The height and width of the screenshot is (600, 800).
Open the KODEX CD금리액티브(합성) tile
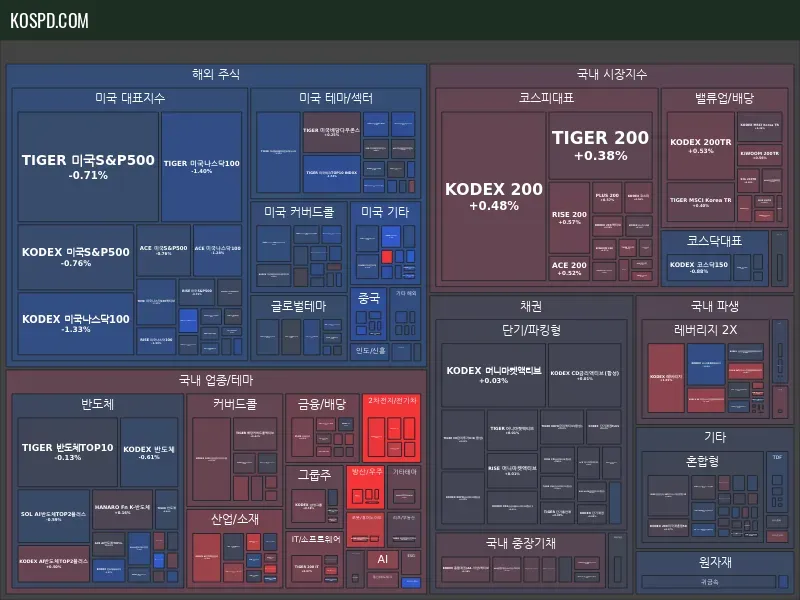click(585, 374)
